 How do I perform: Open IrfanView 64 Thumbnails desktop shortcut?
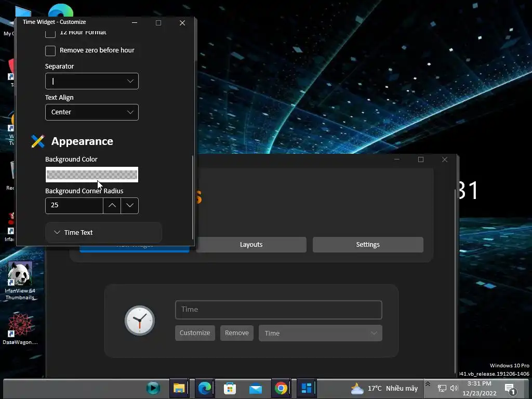click(x=20, y=281)
